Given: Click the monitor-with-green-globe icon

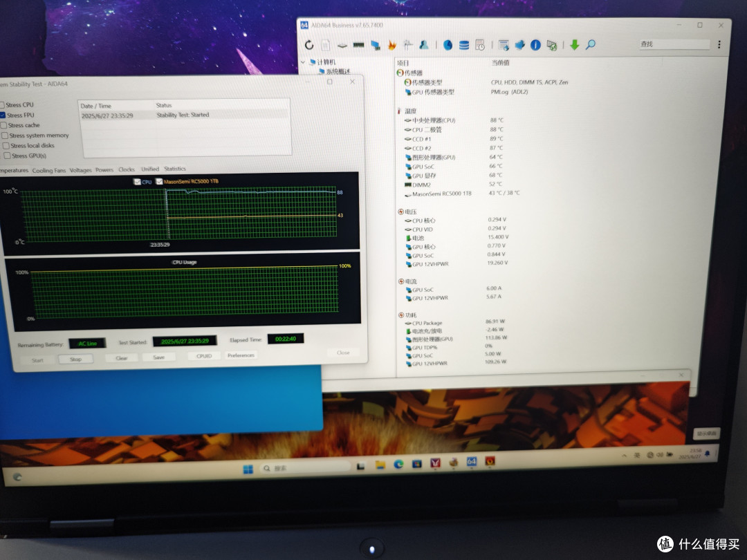Looking at the screenshot, I should 552,45.
